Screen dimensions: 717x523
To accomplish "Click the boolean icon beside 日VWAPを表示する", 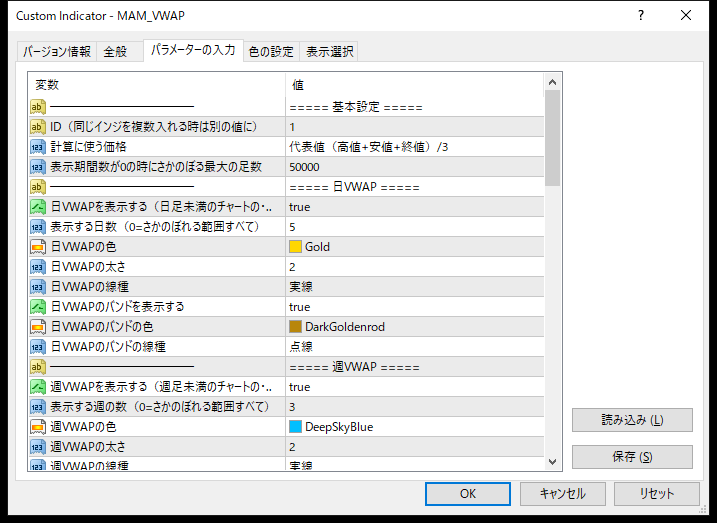I will 38,207.
